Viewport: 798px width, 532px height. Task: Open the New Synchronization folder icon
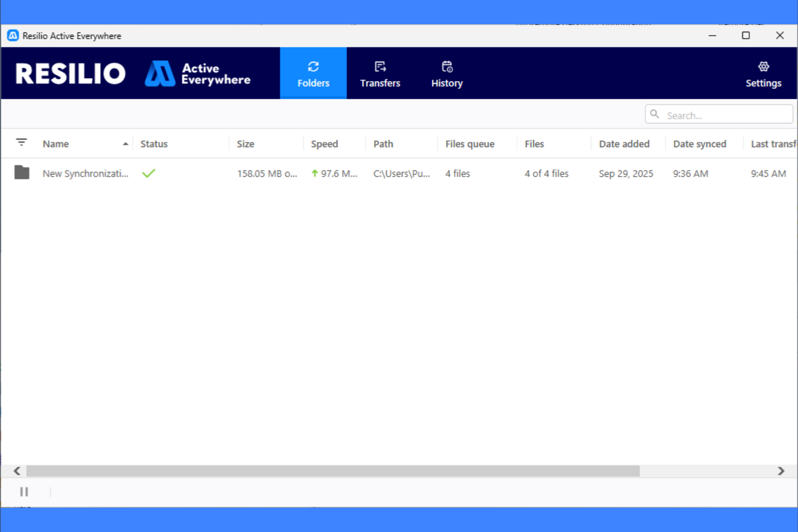tap(22, 173)
